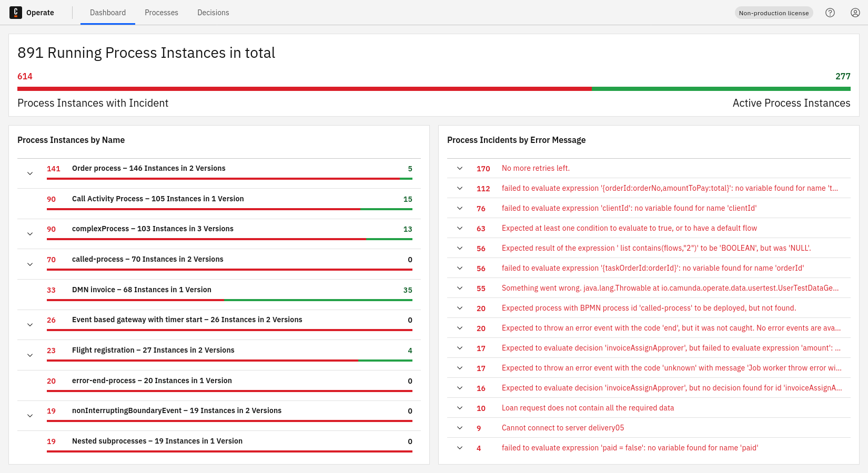Expand the called-process row chevron

(x=30, y=264)
